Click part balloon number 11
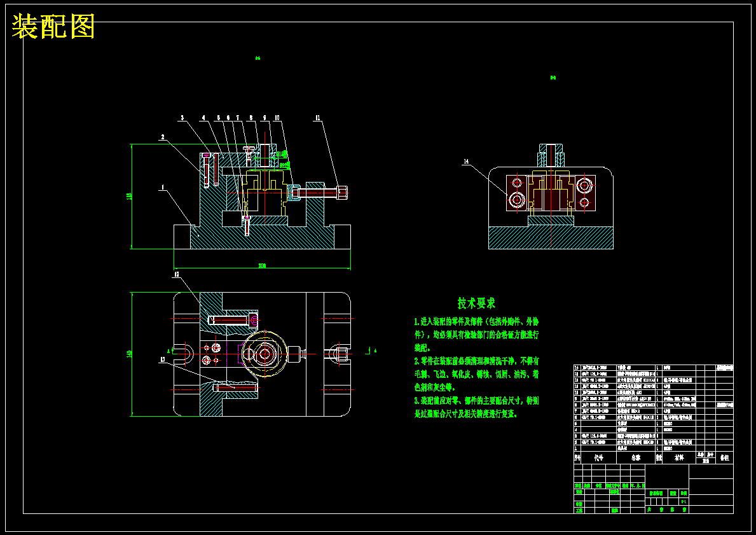756x535 pixels. pyautogui.click(x=318, y=117)
